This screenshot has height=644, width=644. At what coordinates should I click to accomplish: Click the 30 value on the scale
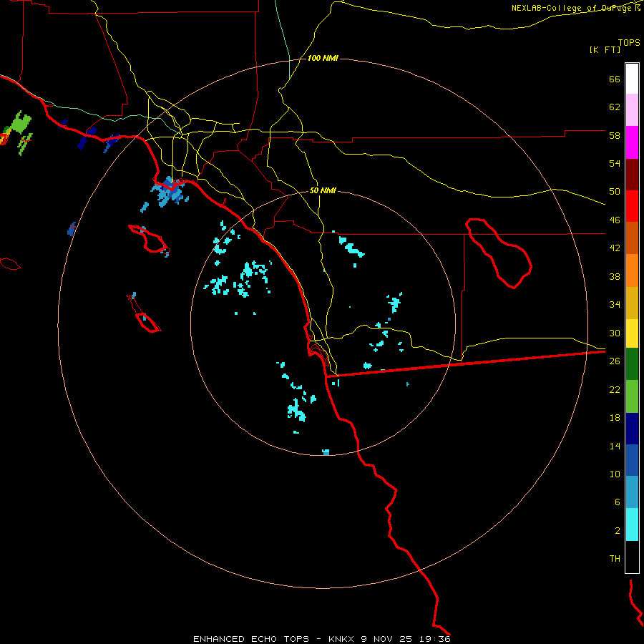pyautogui.click(x=615, y=333)
